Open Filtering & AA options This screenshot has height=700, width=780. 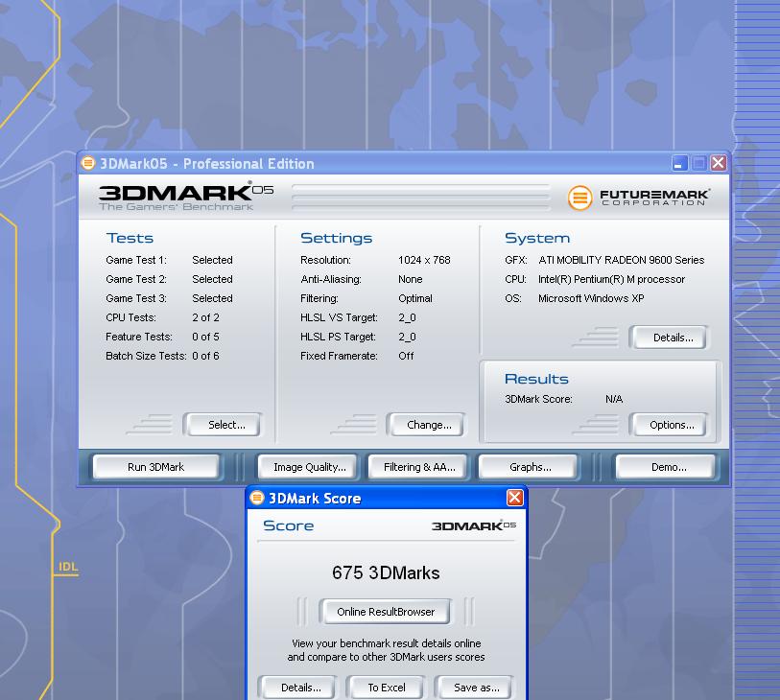419,467
